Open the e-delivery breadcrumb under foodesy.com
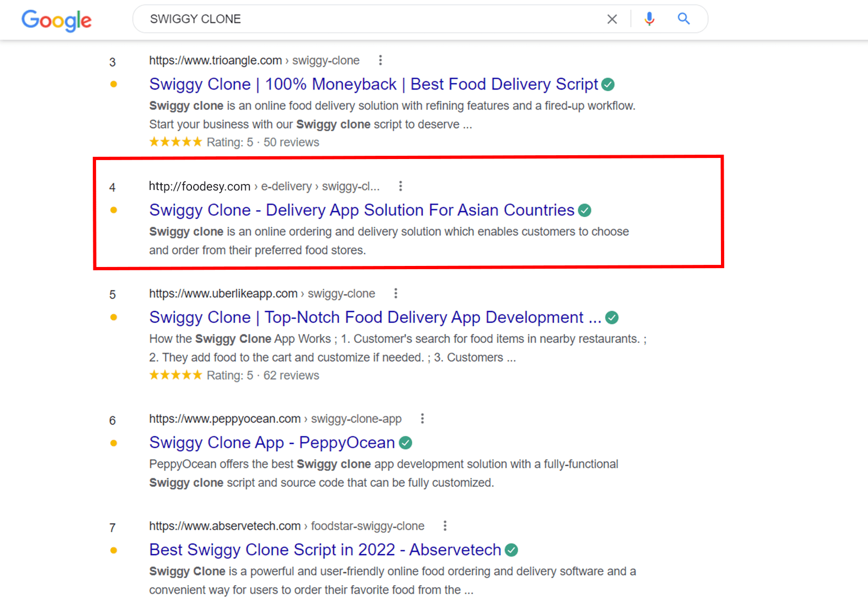 coord(286,186)
